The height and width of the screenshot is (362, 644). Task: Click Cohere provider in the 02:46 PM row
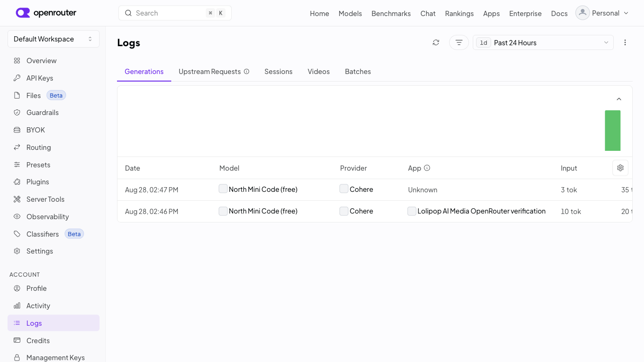pos(361,211)
